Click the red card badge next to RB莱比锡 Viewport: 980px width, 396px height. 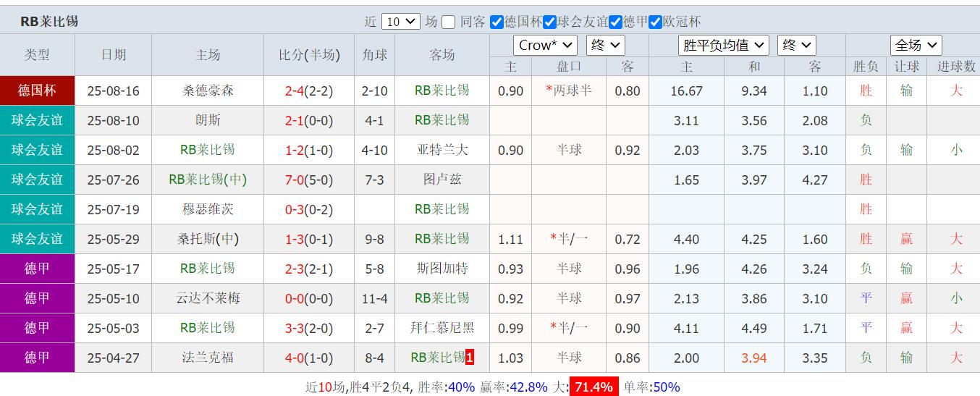[470, 358]
